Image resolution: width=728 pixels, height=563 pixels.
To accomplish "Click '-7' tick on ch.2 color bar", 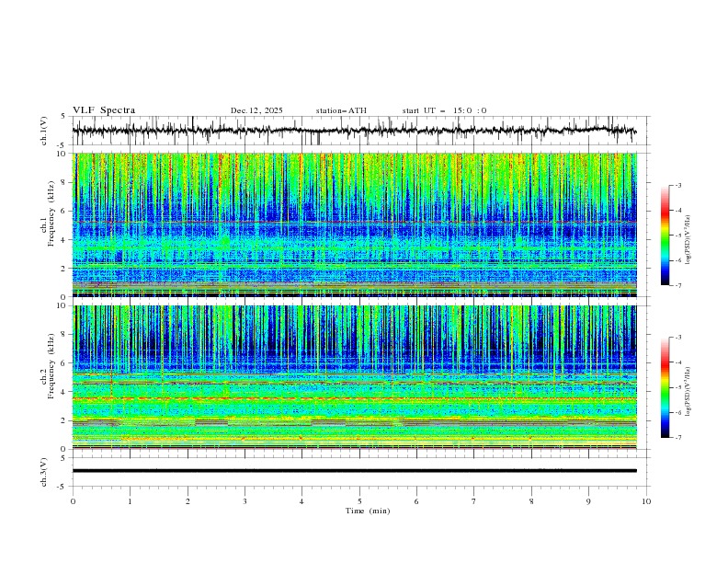I will (677, 438).
